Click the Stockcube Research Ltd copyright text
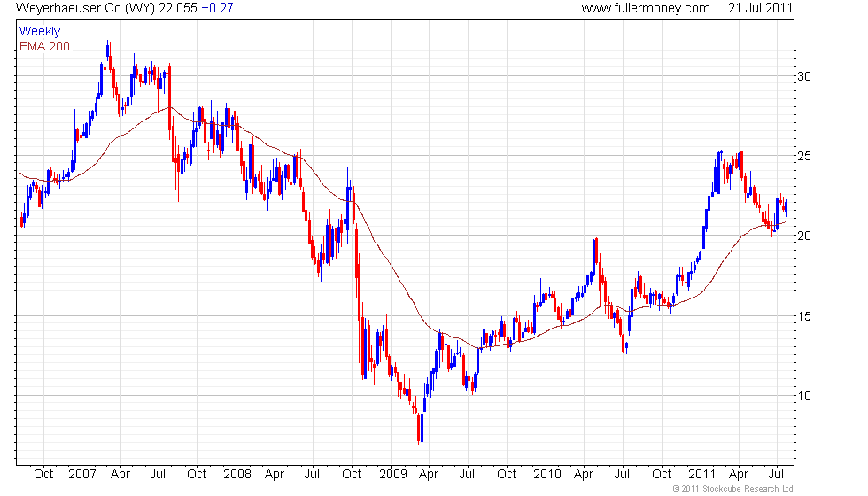The width and height of the screenshot is (868, 496). [x=733, y=489]
